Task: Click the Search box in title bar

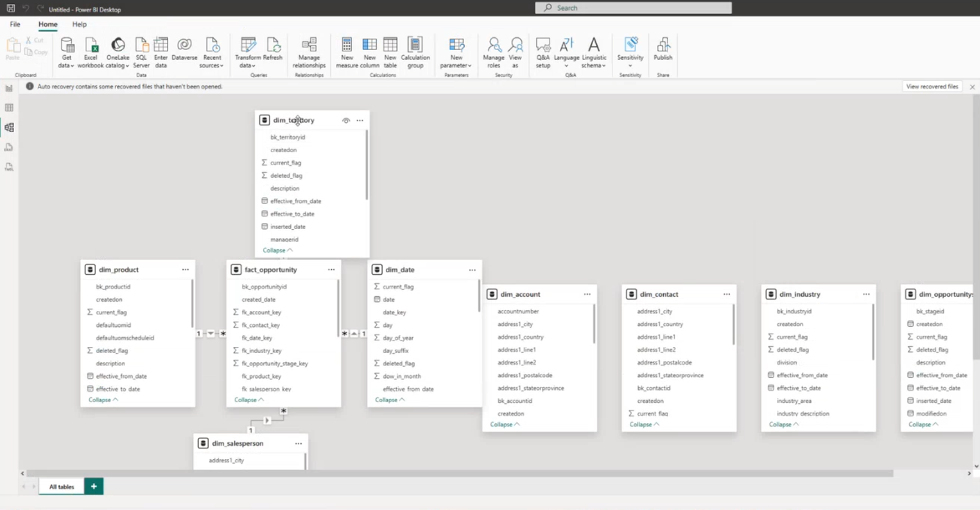Action: [x=633, y=8]
